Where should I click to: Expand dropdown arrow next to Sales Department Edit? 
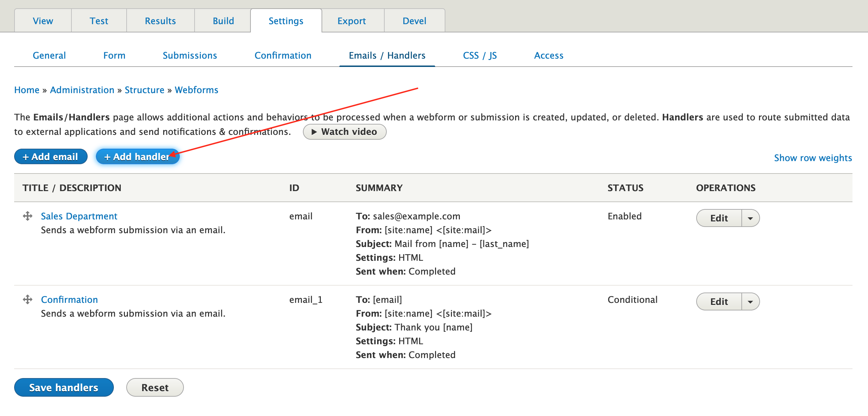(x=750, y=218)
